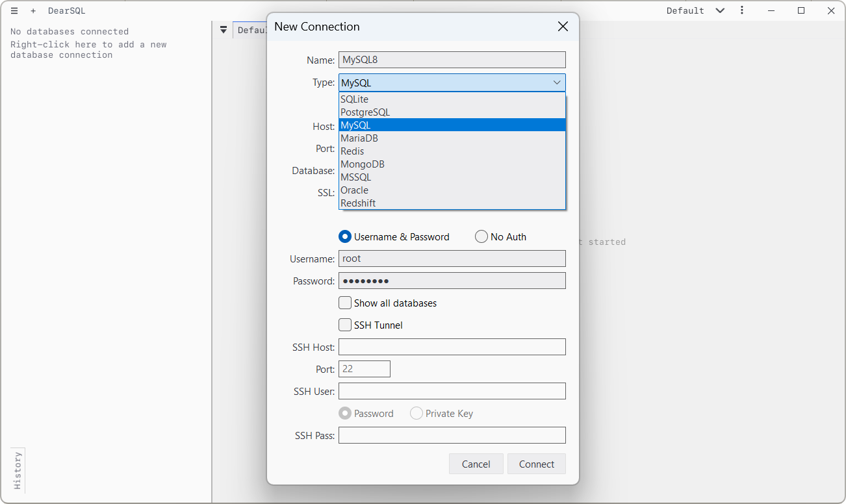Expand the Default workspace chevron
This screenshot has width=846, height=504.
[x=720, y=10]
